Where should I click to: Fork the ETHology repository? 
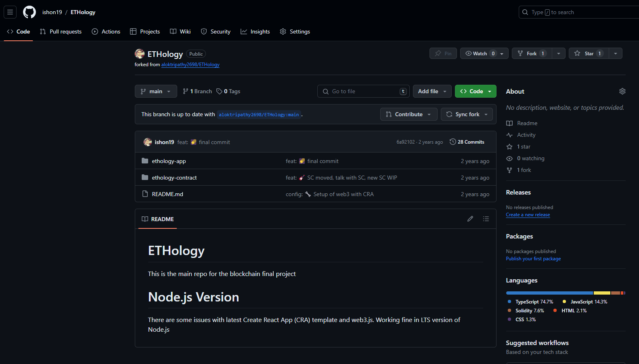click(532, 53)
